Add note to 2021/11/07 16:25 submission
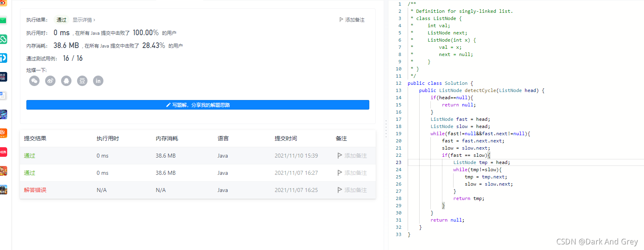Image resolution: width=644 pixels, height=250 pixels. tap(352, 190)
